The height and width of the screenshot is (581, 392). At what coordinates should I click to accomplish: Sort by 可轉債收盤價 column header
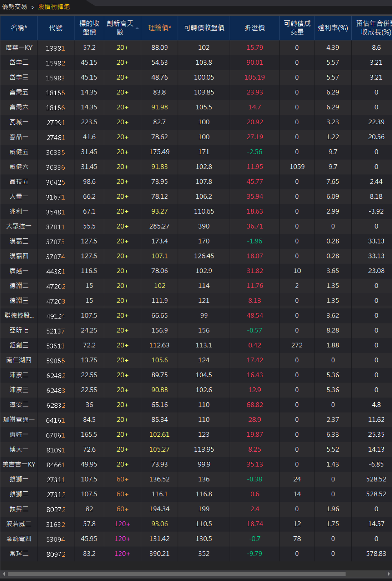[x=204, y=27]
